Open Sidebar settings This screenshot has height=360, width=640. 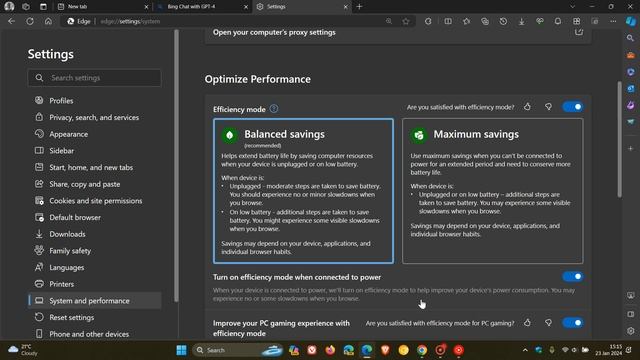click(x=95, y=151)
